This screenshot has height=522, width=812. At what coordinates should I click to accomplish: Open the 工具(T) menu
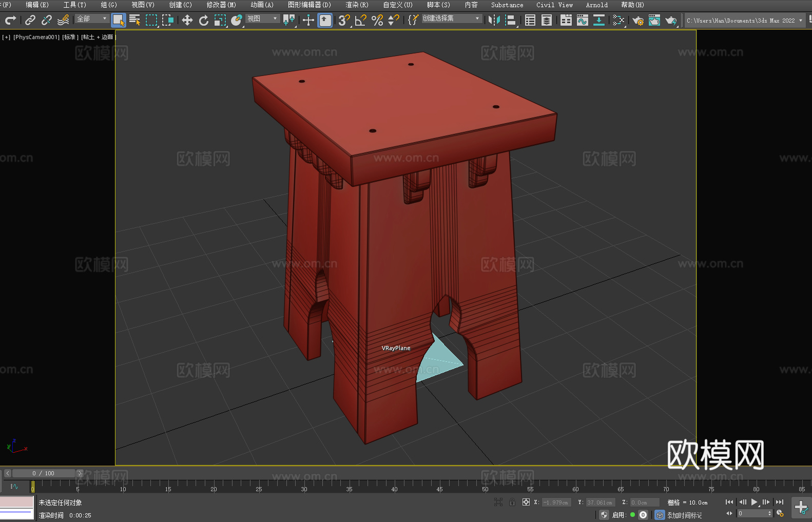(75, 5)
